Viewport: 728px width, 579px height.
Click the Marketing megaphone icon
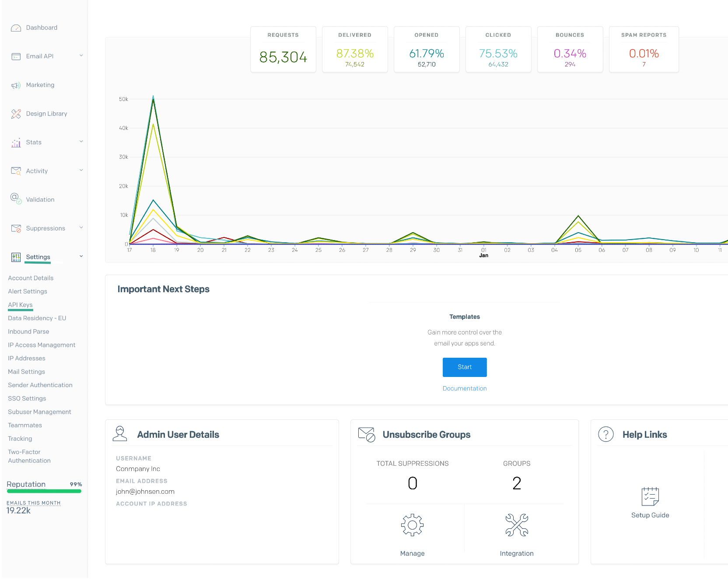click(16, 85)
